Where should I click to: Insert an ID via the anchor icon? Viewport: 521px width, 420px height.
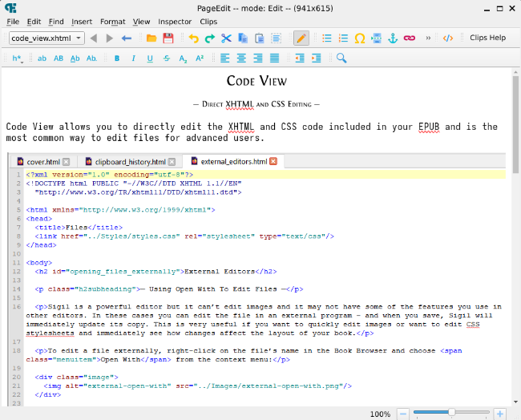coord(393,38)
